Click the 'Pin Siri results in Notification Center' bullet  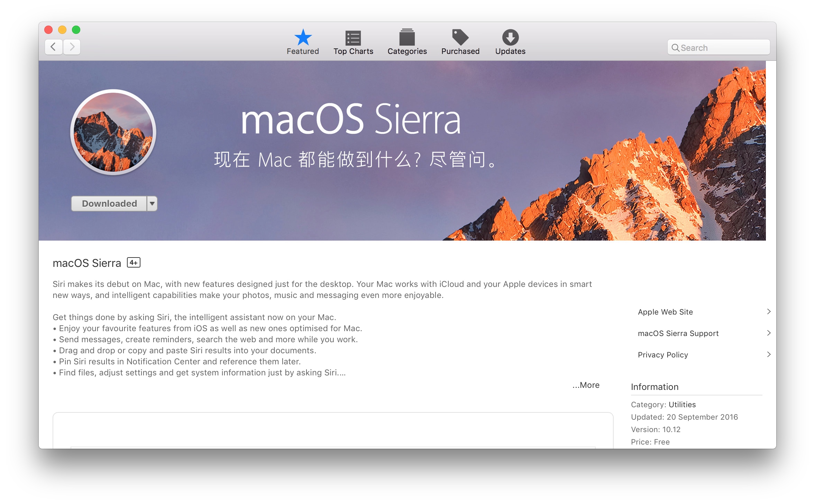click(177, 362)
